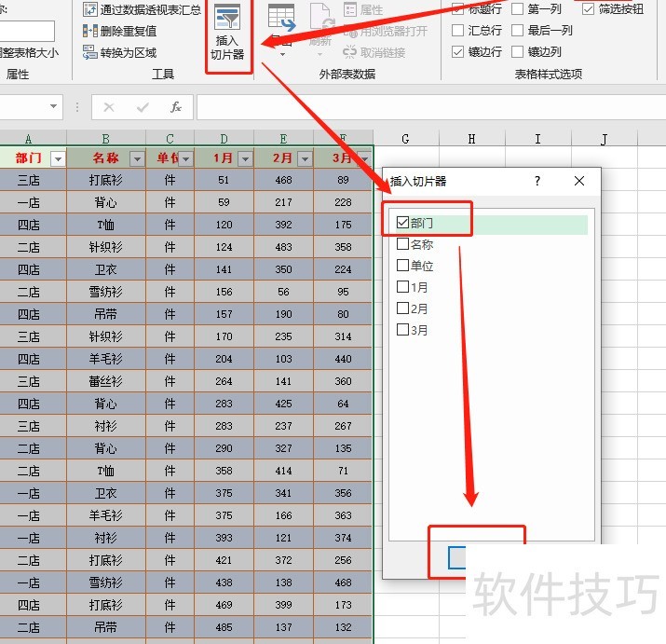Viewport: 666px width, 644px height.
Task: Expand the Export dropdown arrow
Action: [282, 54]
